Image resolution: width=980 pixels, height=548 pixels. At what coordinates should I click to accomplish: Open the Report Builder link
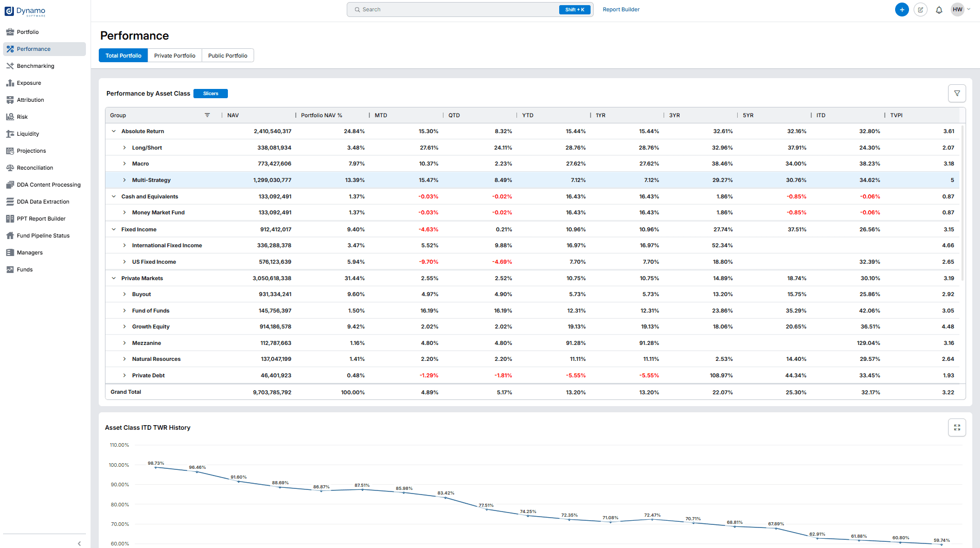click(621, 10)
